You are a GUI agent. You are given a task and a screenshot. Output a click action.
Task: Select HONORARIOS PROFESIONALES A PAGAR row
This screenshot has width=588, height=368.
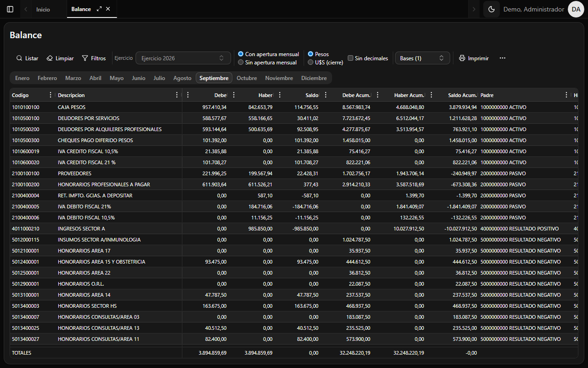click(294, 184)
